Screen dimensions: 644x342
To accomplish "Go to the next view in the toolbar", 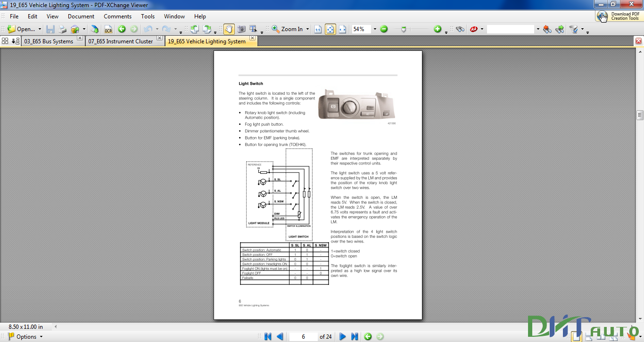I will click(x=134, y=29).
